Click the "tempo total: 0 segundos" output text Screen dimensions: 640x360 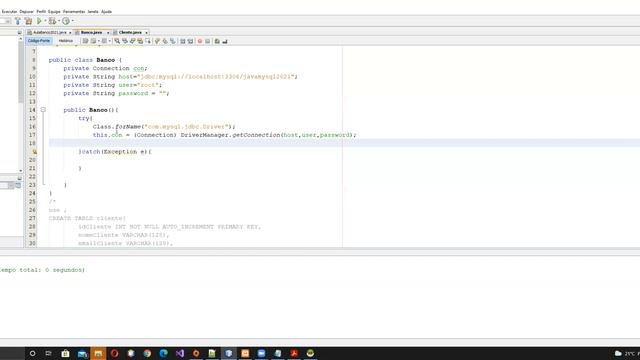click(42, 270)
